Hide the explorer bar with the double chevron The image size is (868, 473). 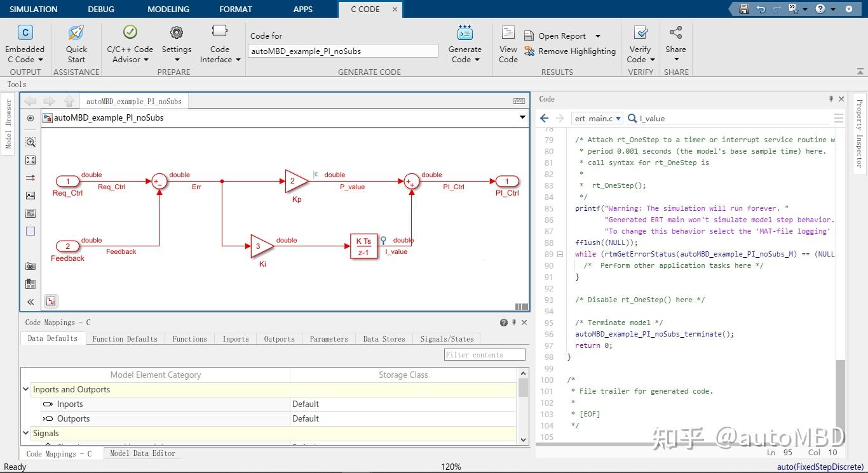point(31,302)
